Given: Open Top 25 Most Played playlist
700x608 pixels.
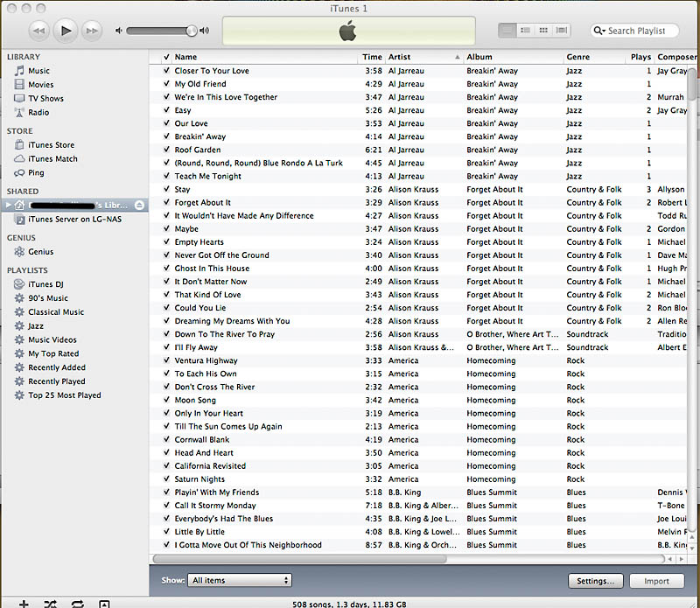Looking at the screenshot, I should coord(64,395).
